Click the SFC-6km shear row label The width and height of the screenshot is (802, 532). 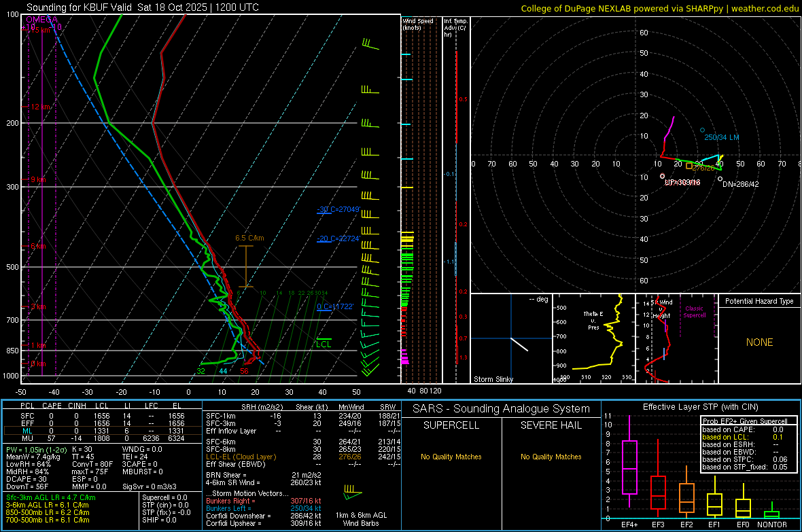pos(221,442)
